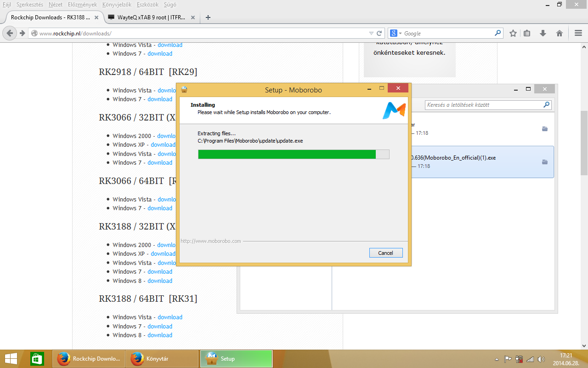Reload the current page
Viewport: 588px width, 368px height.
tap(379, 33)
